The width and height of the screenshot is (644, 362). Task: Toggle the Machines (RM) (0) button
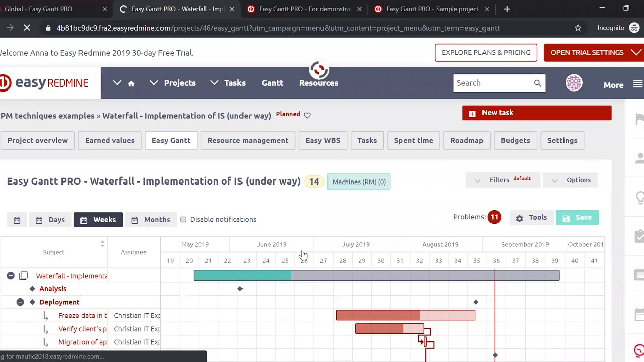pyautogui.click(x=359, y=182)
